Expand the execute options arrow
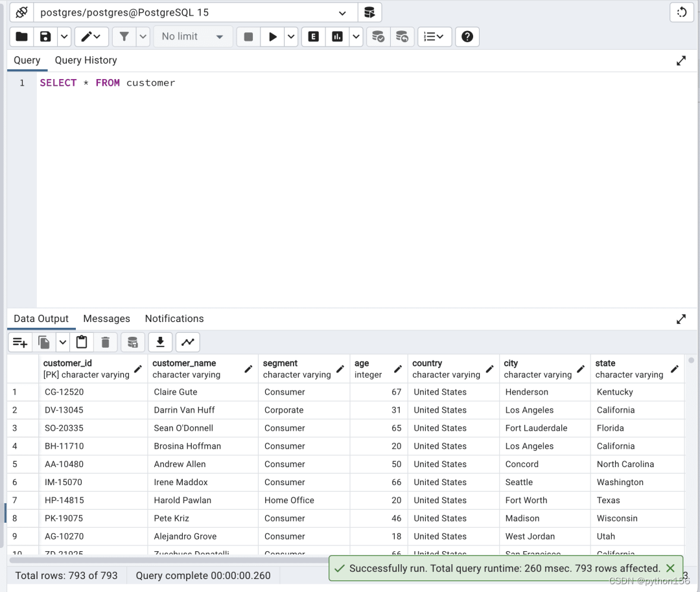 click(291, 36)
